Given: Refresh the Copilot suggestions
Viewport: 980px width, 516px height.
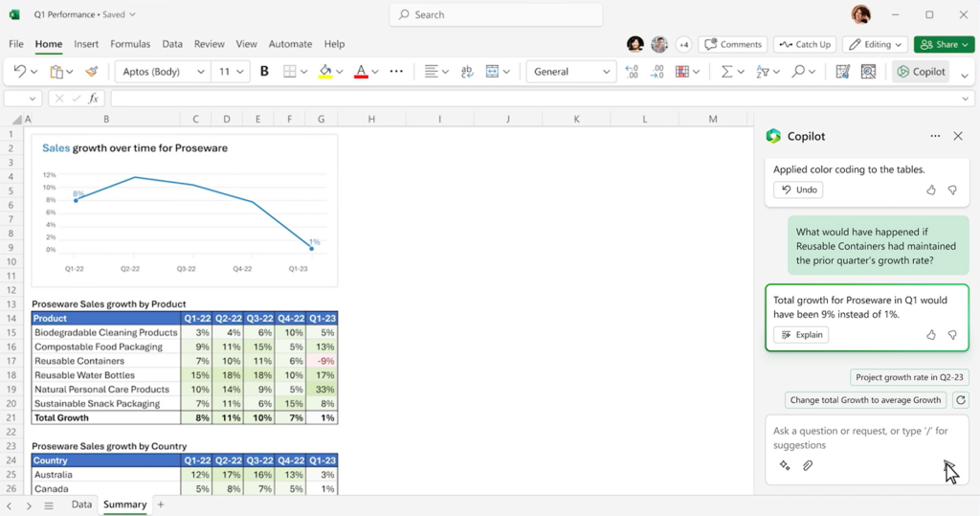Looking at the screenshot, I should [961, 400].
